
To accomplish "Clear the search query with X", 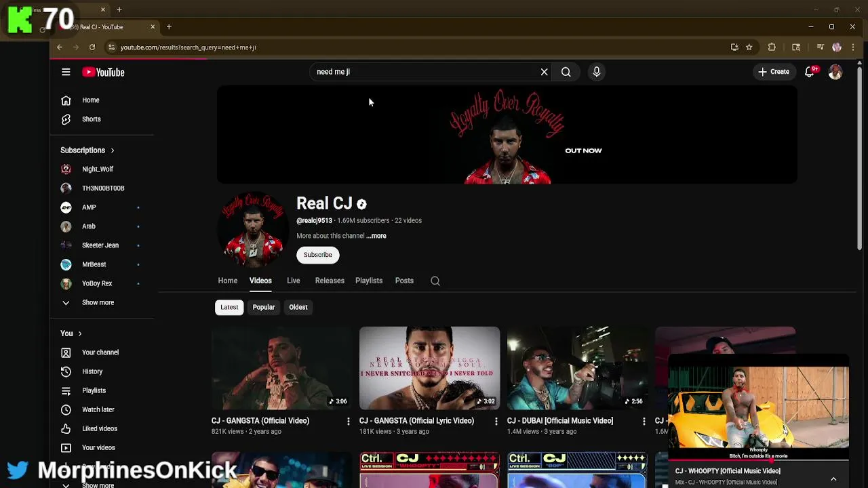I will 544,72.
